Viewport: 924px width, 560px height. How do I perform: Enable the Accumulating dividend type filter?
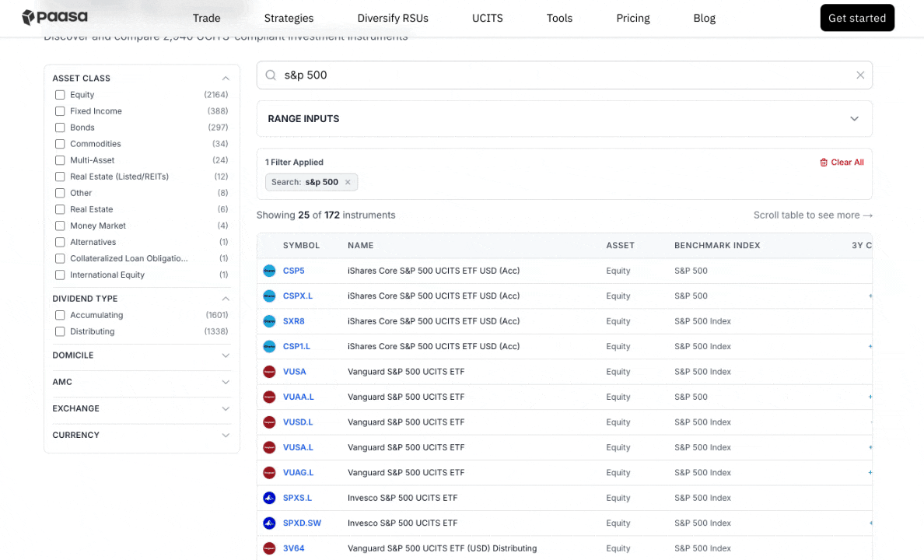tap(60, 315)
